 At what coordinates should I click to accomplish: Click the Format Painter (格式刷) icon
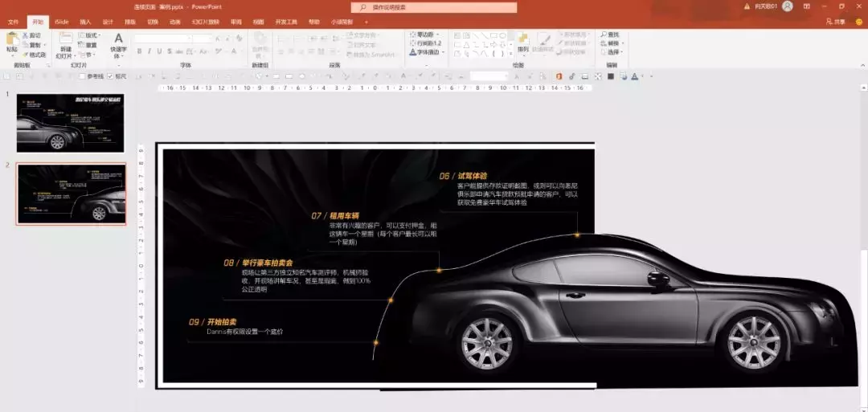pos(34,55)
